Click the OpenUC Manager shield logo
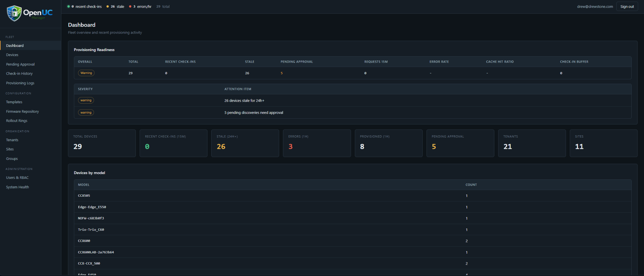 click(14, 13)
